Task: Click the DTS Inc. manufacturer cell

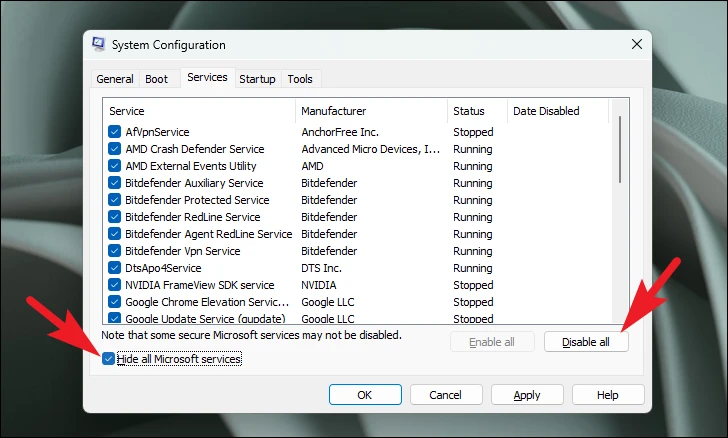Action: [x=321, y=268]
